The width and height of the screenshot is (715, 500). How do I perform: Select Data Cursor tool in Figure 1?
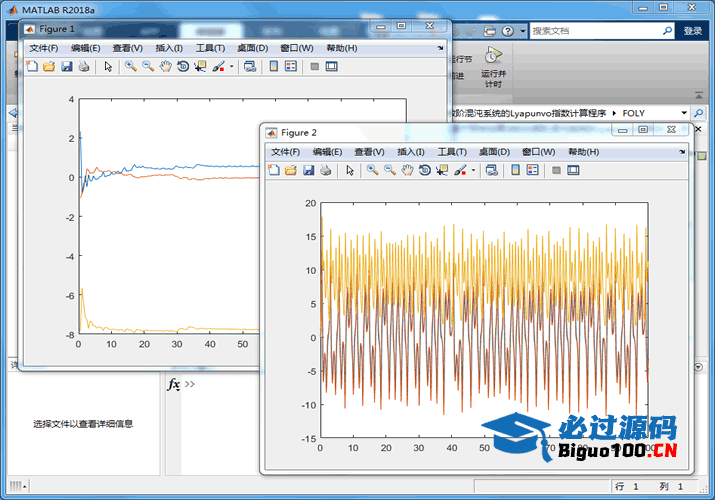click(x=200, y=67)
